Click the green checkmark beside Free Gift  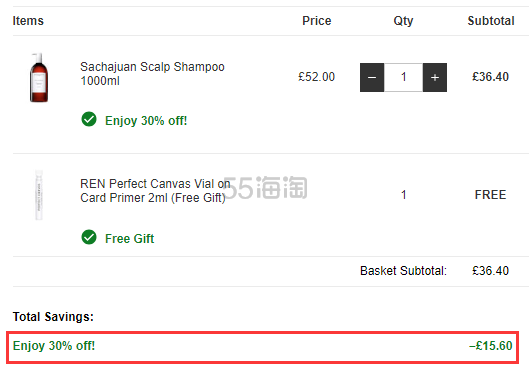click(89, 237)
